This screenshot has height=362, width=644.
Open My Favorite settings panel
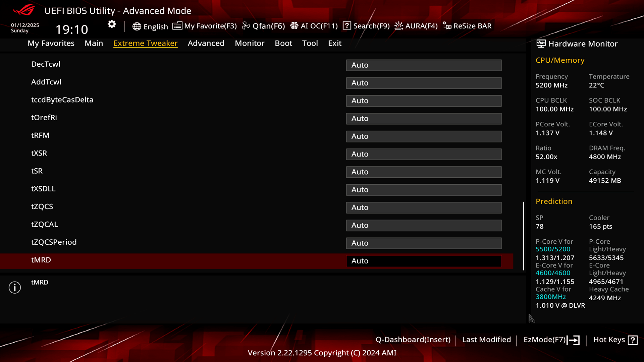point(204,25)
